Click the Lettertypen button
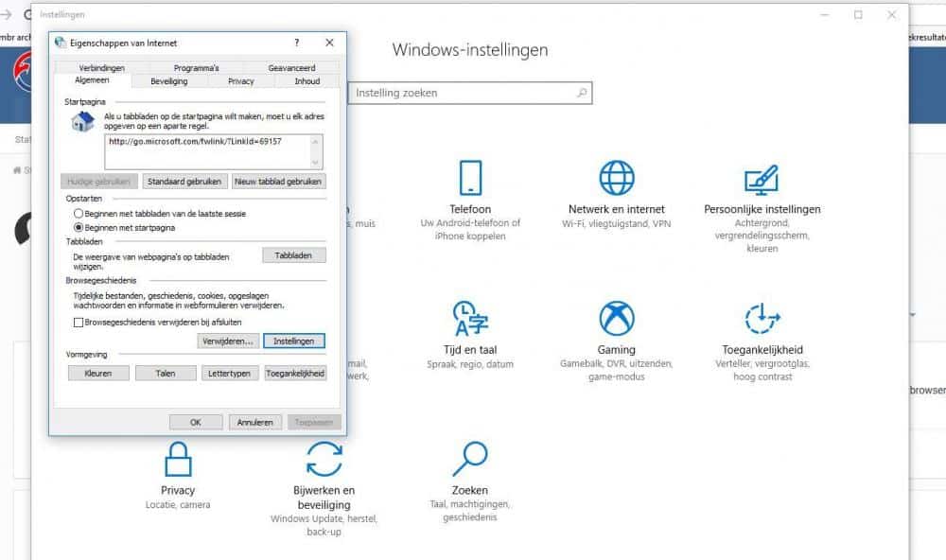The height and width of the screenshot is (560, 946). pos(229,374)
